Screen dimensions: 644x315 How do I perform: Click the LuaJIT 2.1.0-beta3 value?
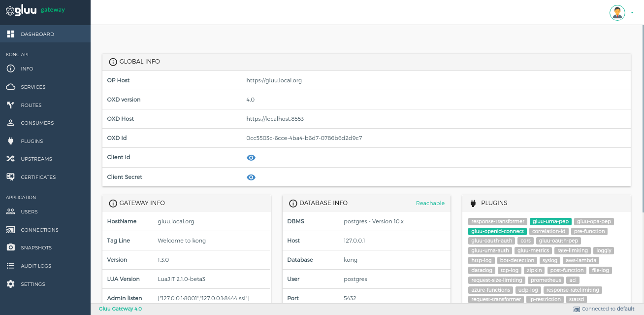181,279
